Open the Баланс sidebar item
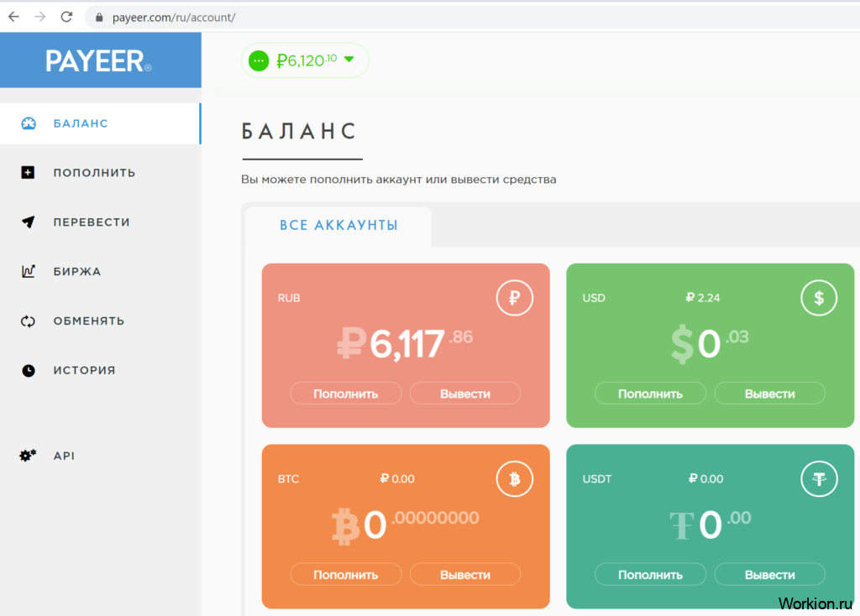 81,123
